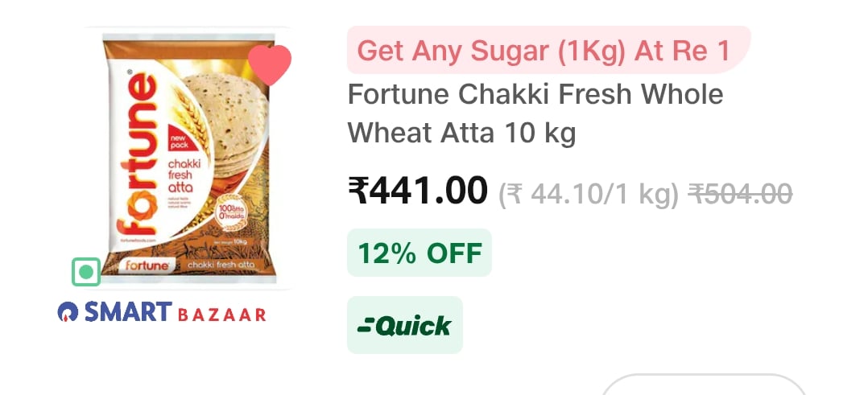Click the small Fortune label at the bottom of the pack
868x395 pixels.
147,265
